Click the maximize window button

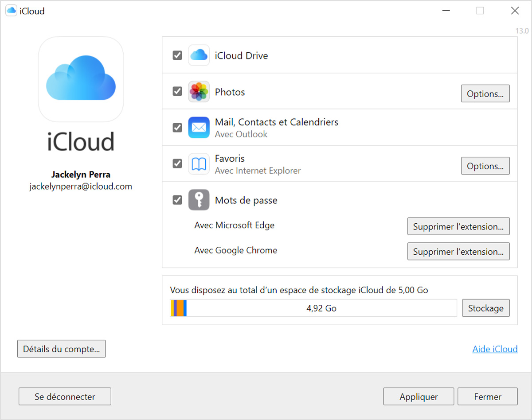pos(480,11)
